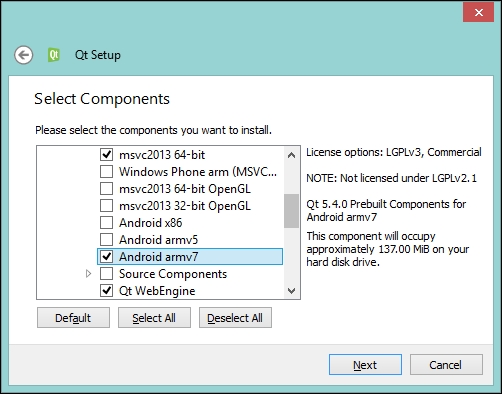Click the component list scrollbar thumb
Screen dimensions: 502x394
[291, 211]
